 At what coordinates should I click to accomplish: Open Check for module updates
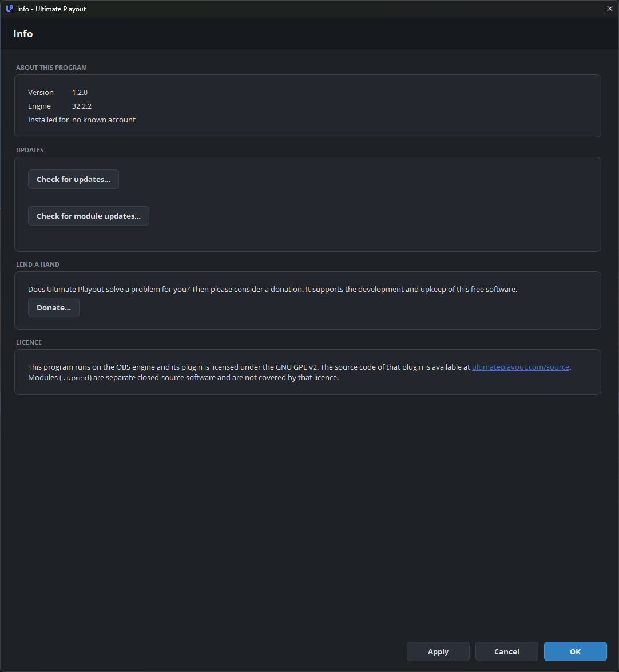[89, 216]
